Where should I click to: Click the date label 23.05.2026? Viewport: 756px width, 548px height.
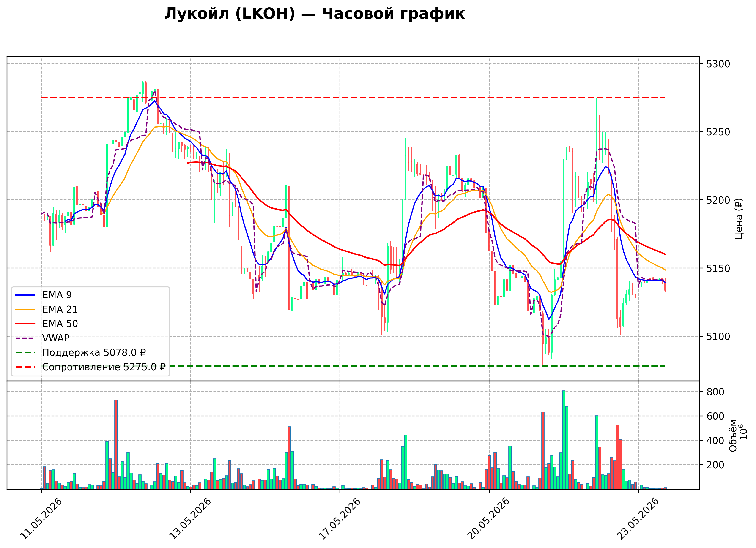[x=638, y=519]
